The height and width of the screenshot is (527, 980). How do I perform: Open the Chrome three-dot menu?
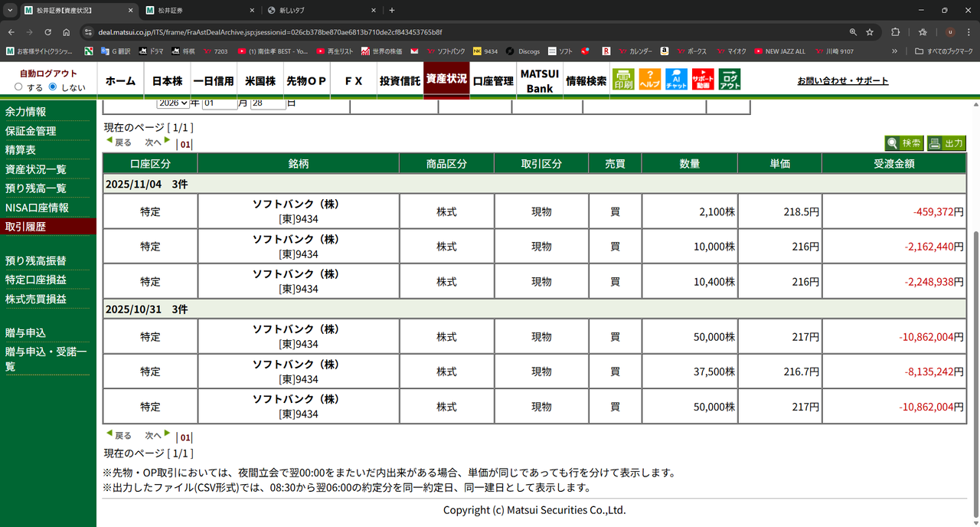coord(969,32)
